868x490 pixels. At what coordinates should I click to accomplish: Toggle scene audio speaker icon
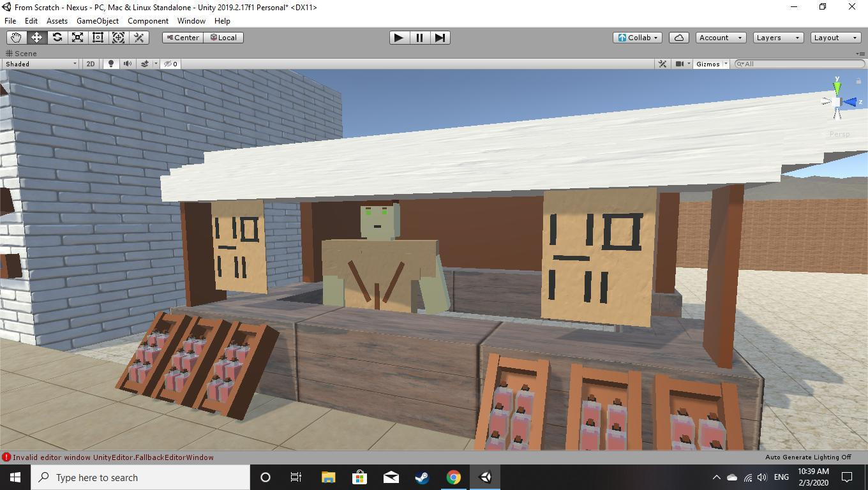click(128, 64)
